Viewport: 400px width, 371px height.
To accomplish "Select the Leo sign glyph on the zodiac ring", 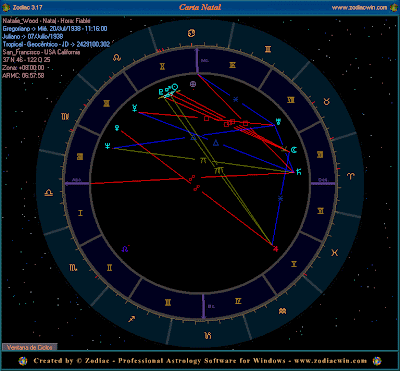I will point(116,58).
